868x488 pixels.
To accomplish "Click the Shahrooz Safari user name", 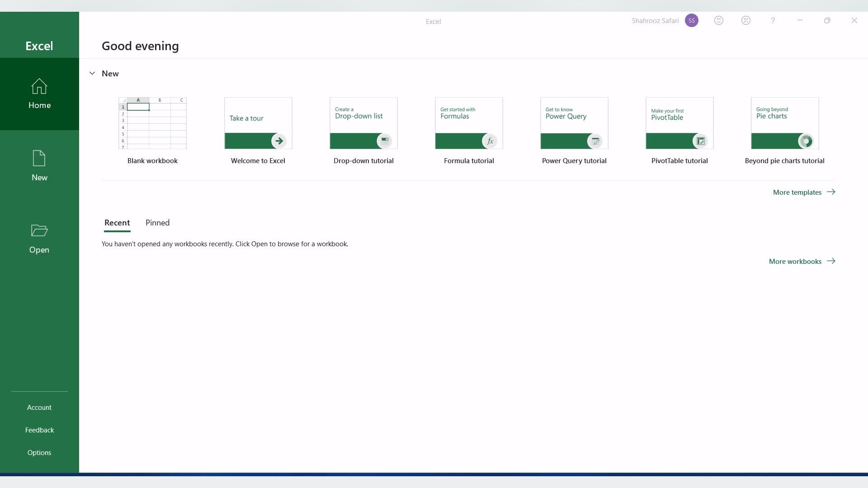I will coord(655,21).
